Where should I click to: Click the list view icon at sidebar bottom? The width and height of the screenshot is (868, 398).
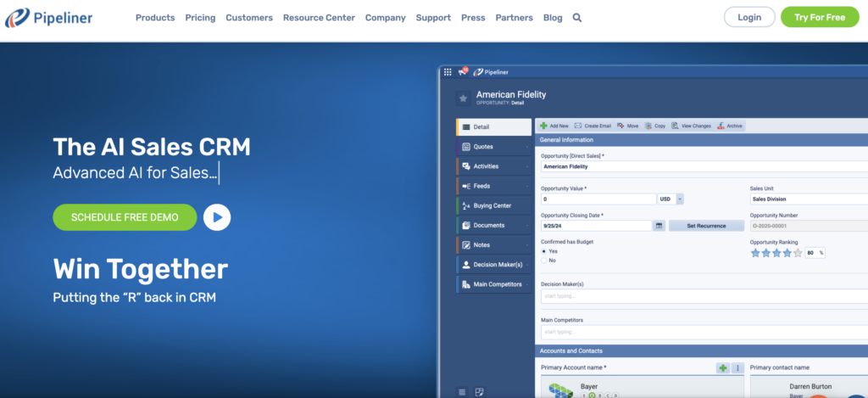point(462,392)
